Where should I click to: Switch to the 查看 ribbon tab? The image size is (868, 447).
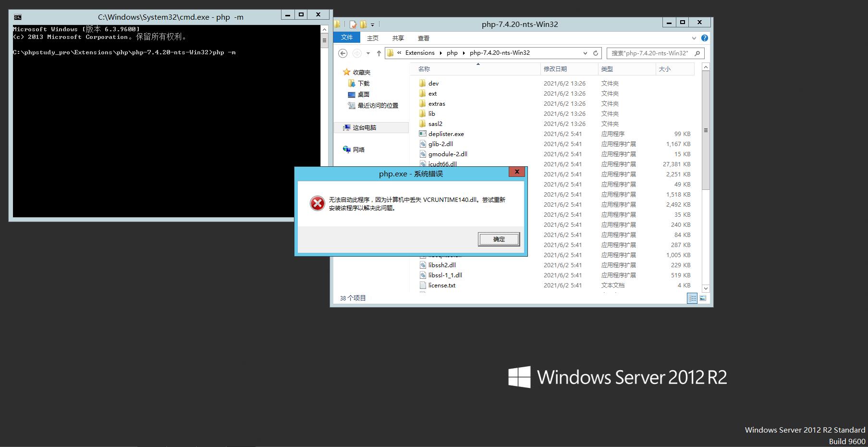[x=423, y=38]
